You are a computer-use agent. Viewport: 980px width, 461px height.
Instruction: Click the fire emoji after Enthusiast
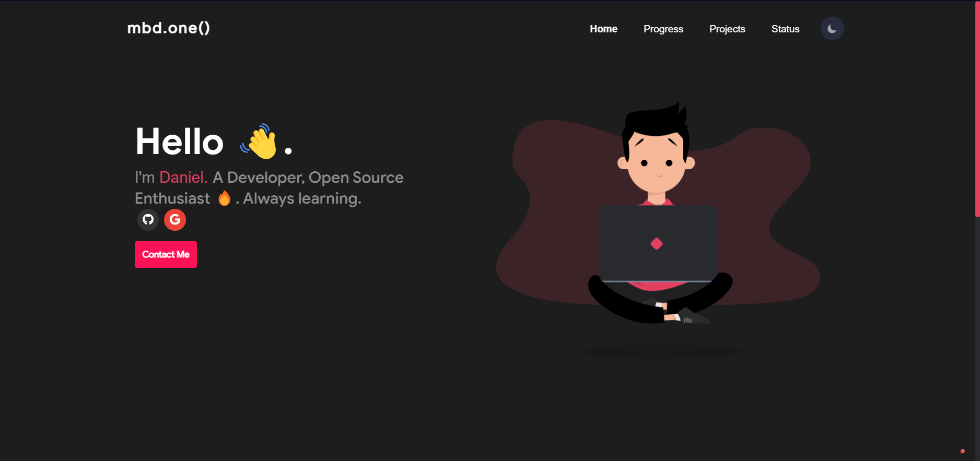(224, 198)
